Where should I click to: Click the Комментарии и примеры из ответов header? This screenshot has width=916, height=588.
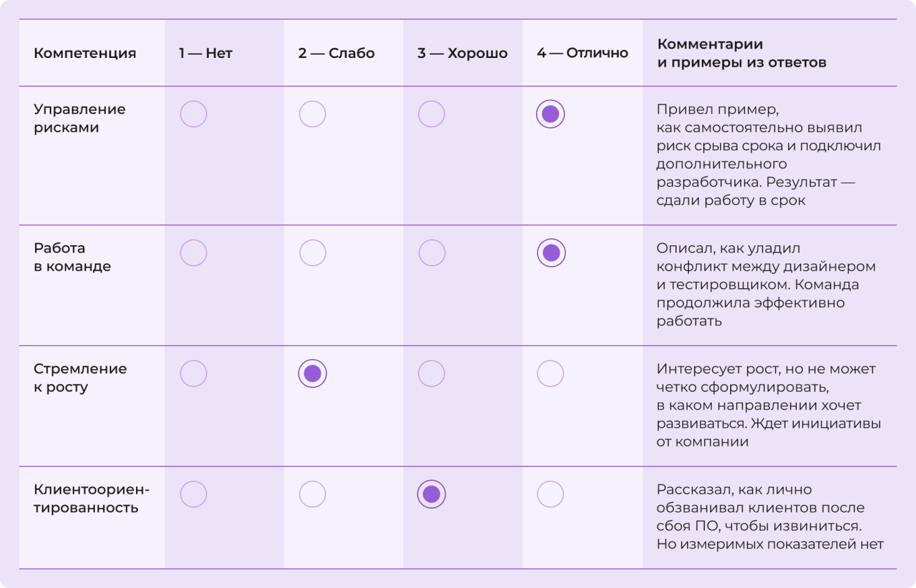pyautogui.click(x=742, y=53)
